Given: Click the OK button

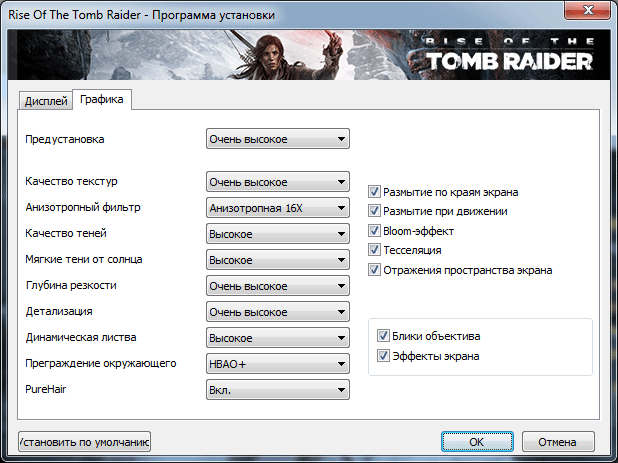Looking at the screenshot, I should pos(477,442).
